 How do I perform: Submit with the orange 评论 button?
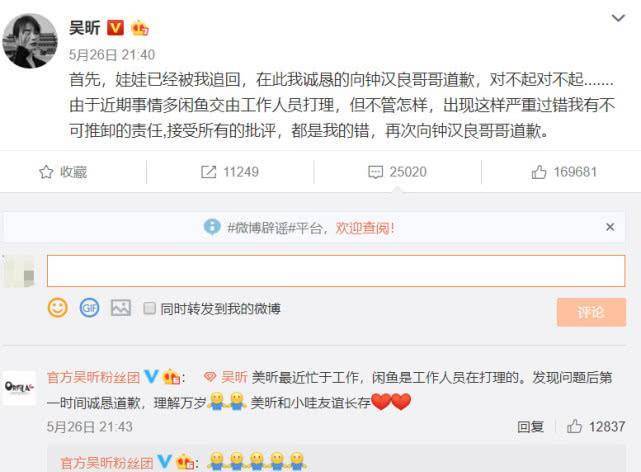591,312
